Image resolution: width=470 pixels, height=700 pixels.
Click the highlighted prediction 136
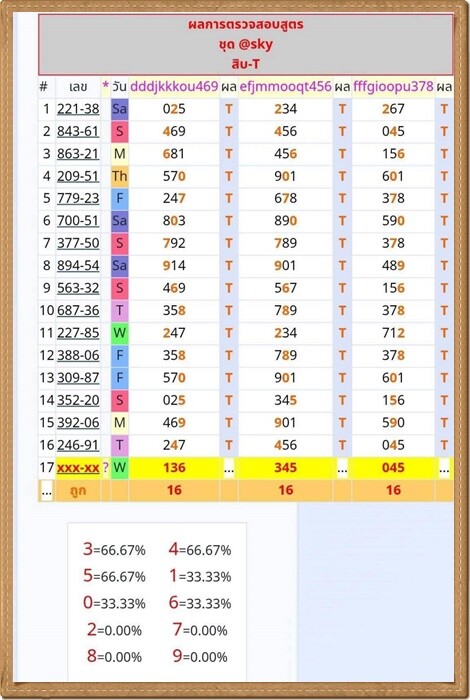coord(174,467)
